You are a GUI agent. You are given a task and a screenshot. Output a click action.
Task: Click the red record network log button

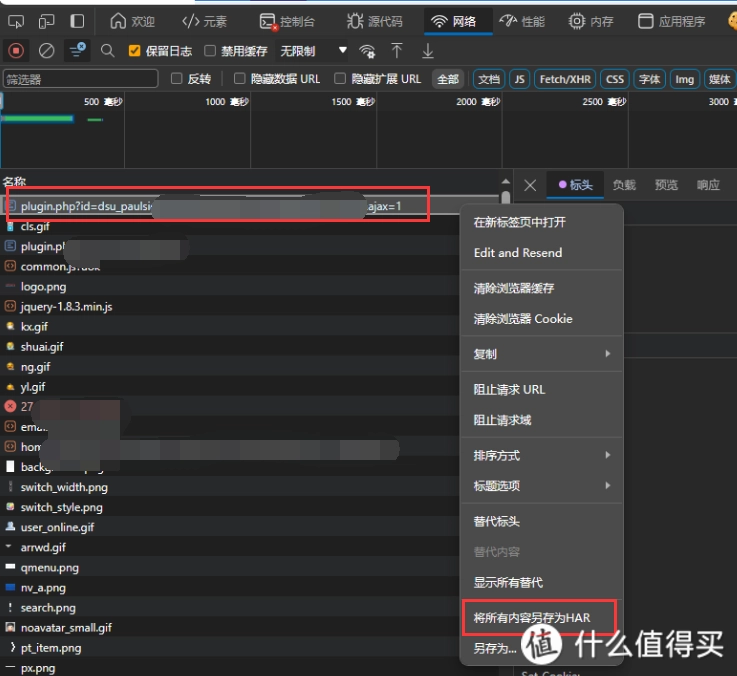16,50
